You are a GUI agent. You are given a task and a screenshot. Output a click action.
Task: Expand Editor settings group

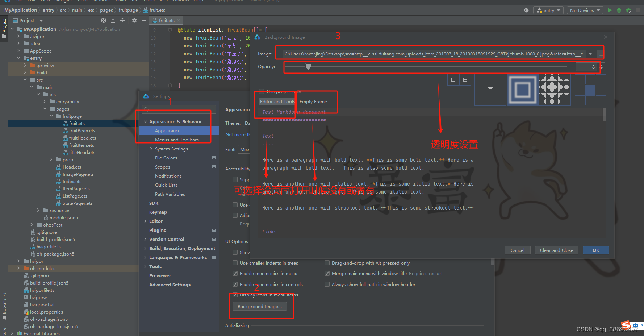tap(146, 221)
